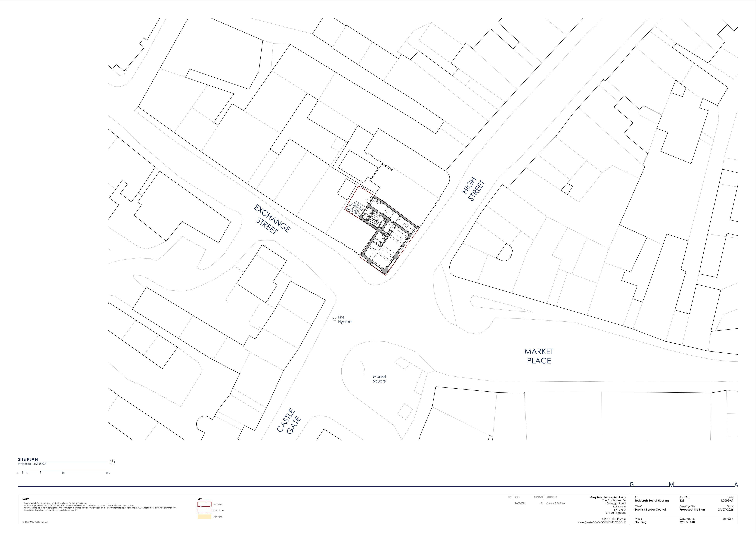Click the '106 Biggar Road' address line
Screen dimensions: 756x534
615,503
